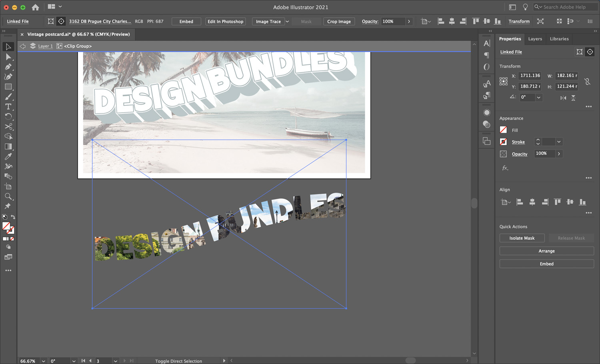Open the Character panel icon
The height and width of the screenshot is (364, 600).
point(487,44)
